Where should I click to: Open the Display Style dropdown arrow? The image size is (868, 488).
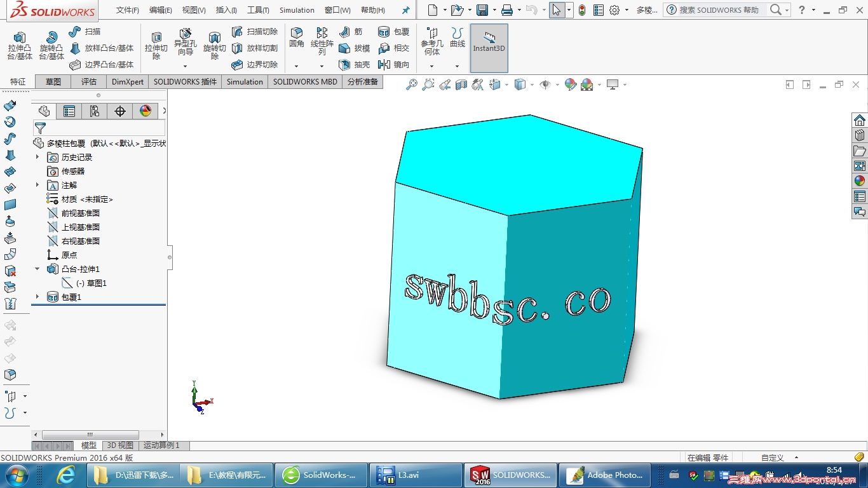click(531, 85)
